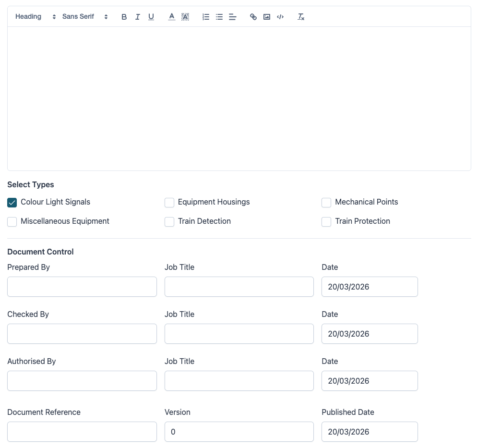477x448 pixels.
Task: Click the Prepared By input field
Action: point(82,287)
